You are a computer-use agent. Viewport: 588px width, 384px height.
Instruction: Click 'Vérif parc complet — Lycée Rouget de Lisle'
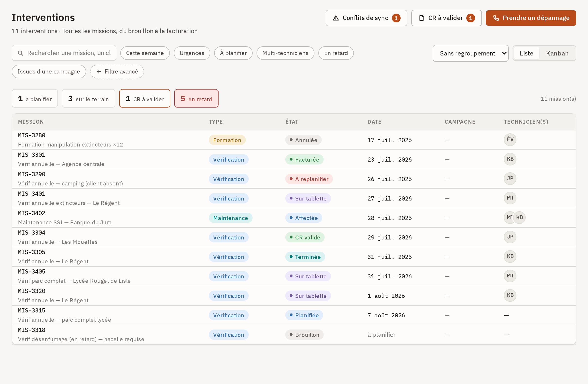(74, 281)
